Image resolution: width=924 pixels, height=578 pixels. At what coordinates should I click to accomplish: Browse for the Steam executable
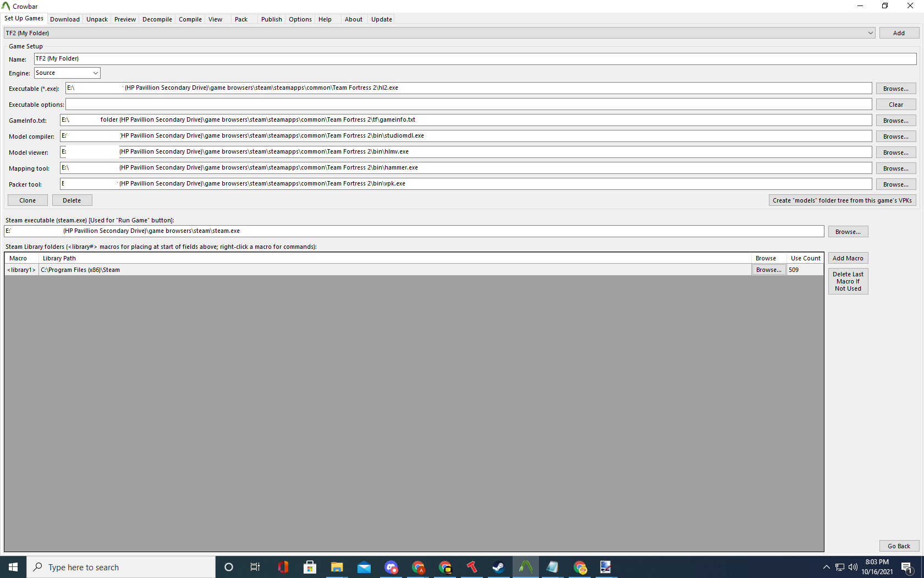(848, 232)
